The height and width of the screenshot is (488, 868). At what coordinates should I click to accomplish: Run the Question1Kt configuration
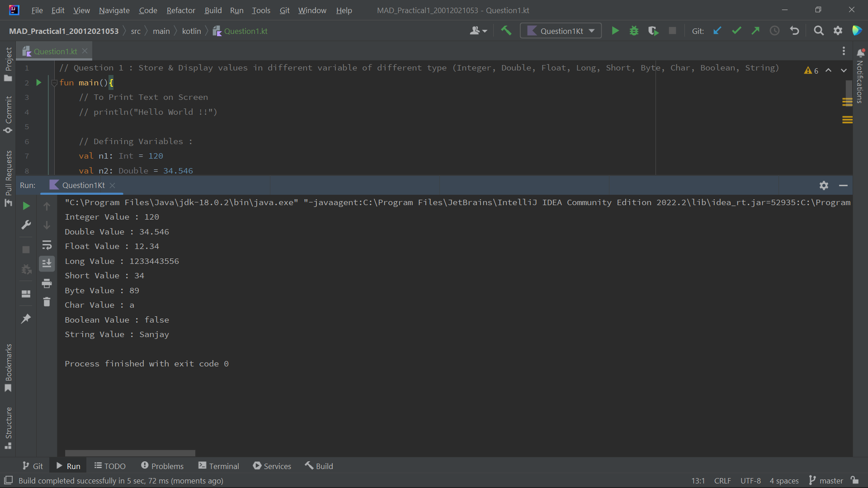(x=615, y=30)
